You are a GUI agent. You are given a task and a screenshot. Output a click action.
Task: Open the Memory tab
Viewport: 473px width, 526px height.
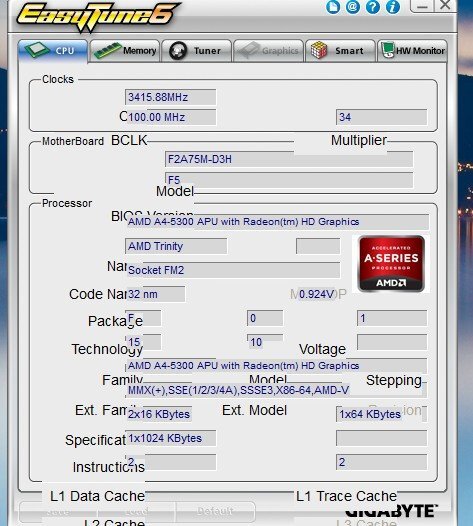[x=125, y=51]
